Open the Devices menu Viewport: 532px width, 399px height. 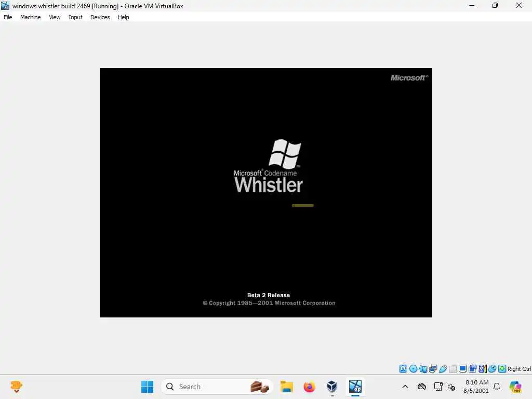click(x=100, y=17)
